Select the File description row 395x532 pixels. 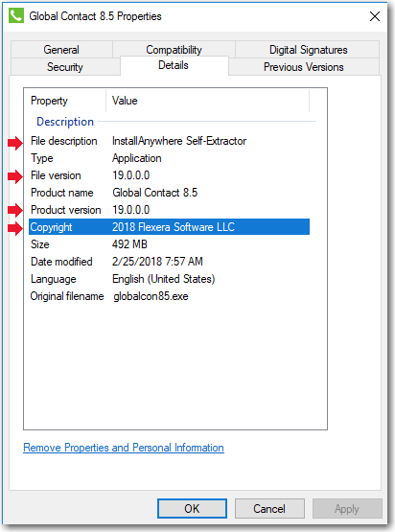(170, 141)
